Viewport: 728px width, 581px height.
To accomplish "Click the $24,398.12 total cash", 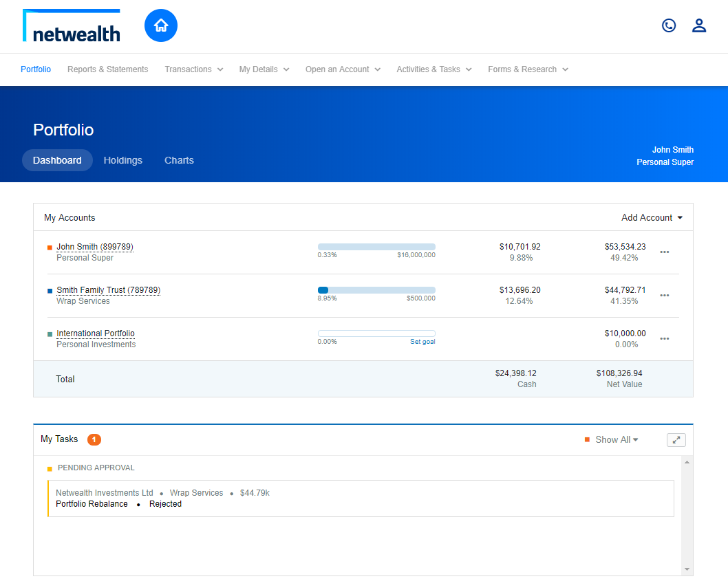I will pyautogui.click(x=516, y=373).
